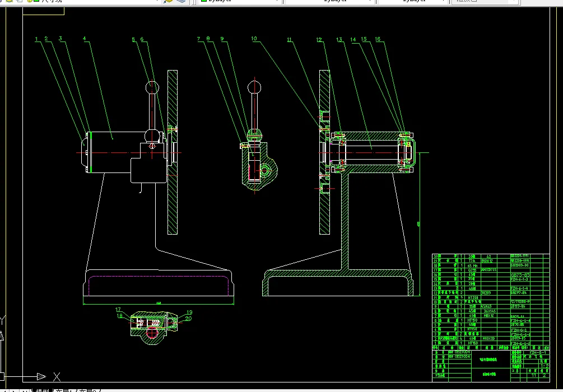
Task: Click 'HT150' material in table row 1
Action: click(472, 343)
